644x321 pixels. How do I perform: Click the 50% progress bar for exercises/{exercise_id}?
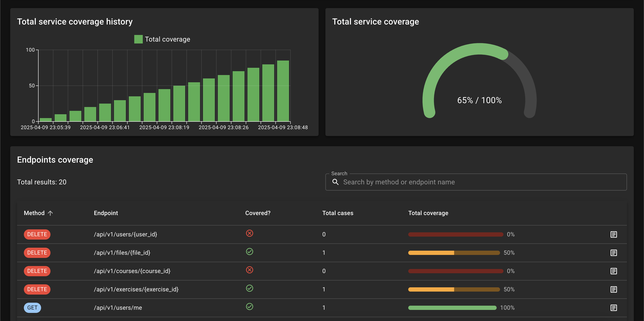454,289
